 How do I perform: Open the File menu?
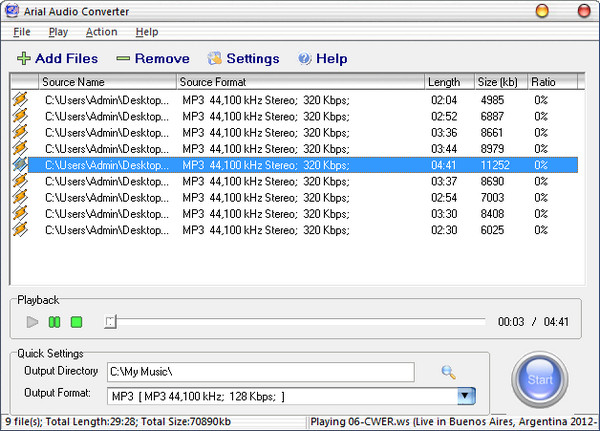coord(22,32)
